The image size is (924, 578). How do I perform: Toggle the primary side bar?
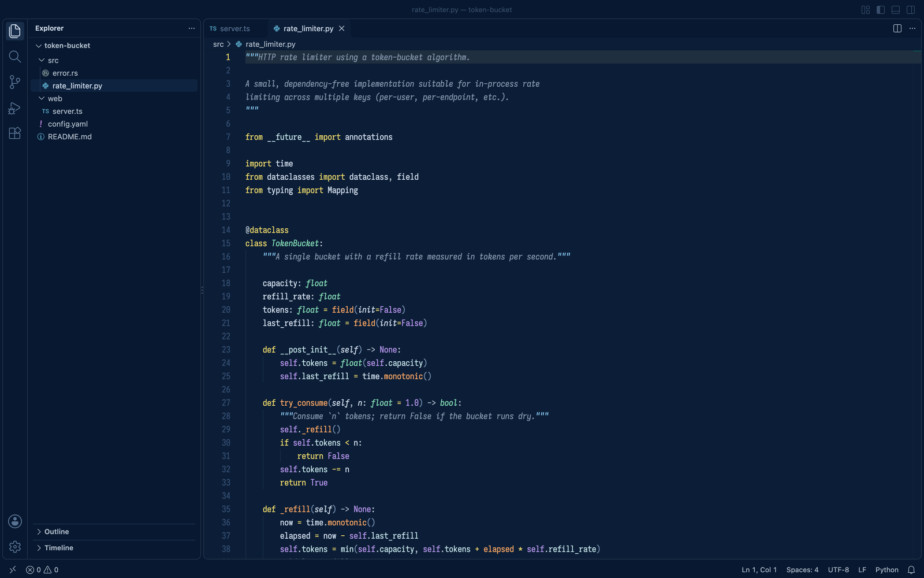[881, 10]
